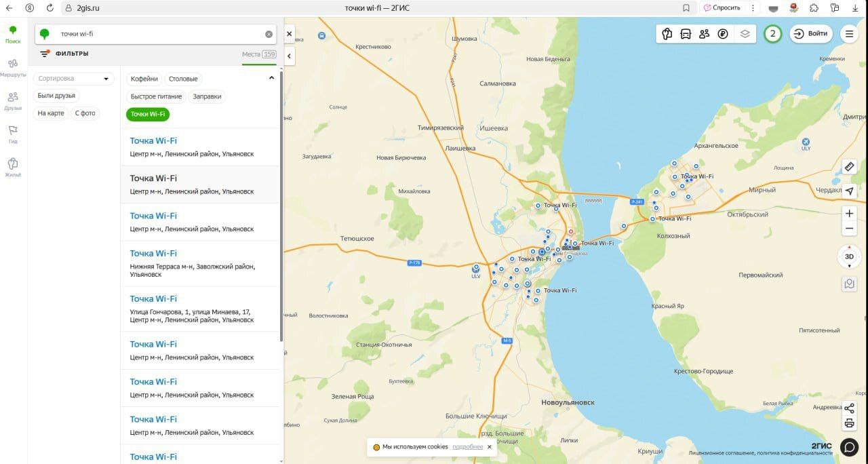Viewport: 868px width, 464px height.
Task: Open the cookies подробнее link
Action: 468,447
